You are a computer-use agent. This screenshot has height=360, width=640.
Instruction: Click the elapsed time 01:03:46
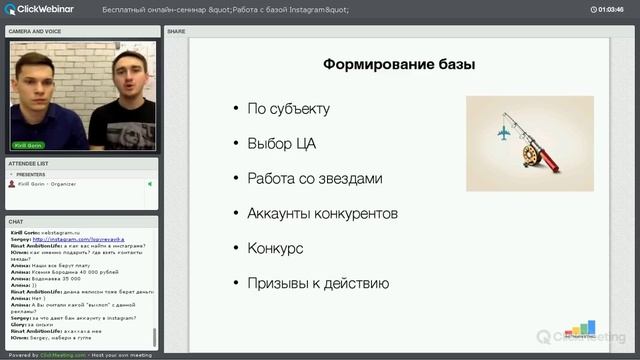pyautogui.click(x=611, y=9)
